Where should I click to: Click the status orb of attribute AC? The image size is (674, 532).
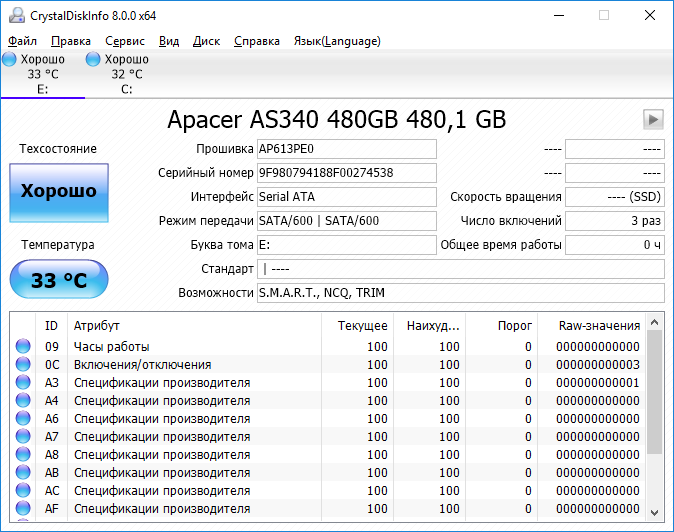click(23, 491)
